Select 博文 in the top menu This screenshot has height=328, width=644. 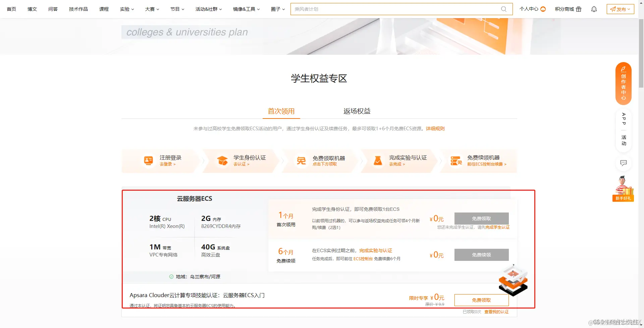tap(32, 9)
